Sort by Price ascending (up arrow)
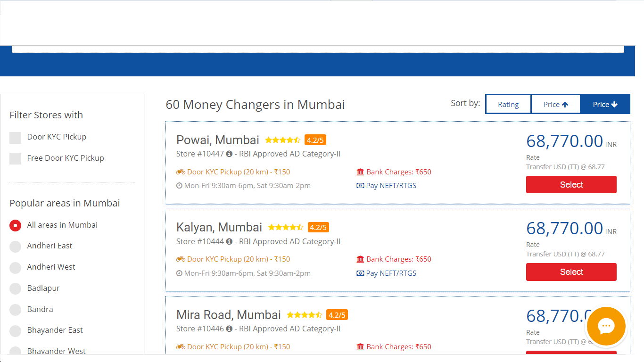 (x=555, y=105)
